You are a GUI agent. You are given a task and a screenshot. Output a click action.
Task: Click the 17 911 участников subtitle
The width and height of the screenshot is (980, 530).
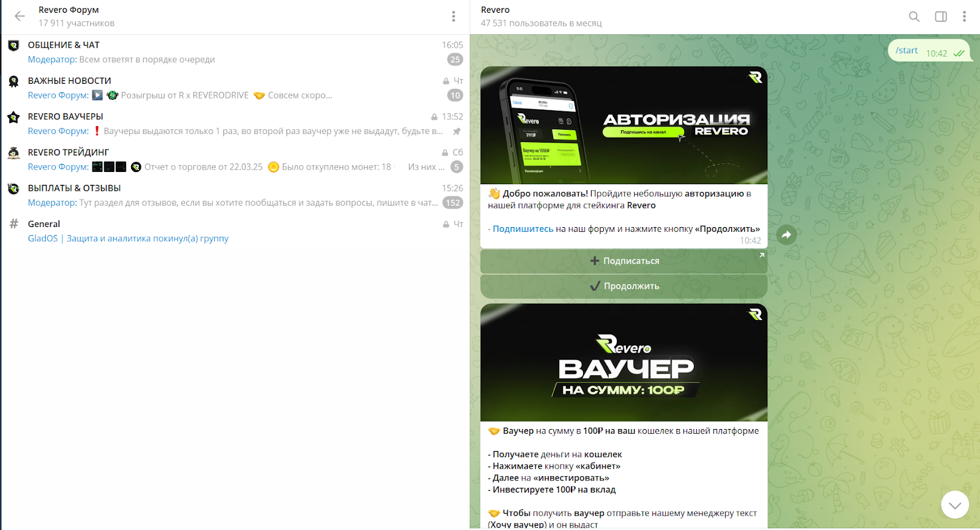tap(77, 23)
